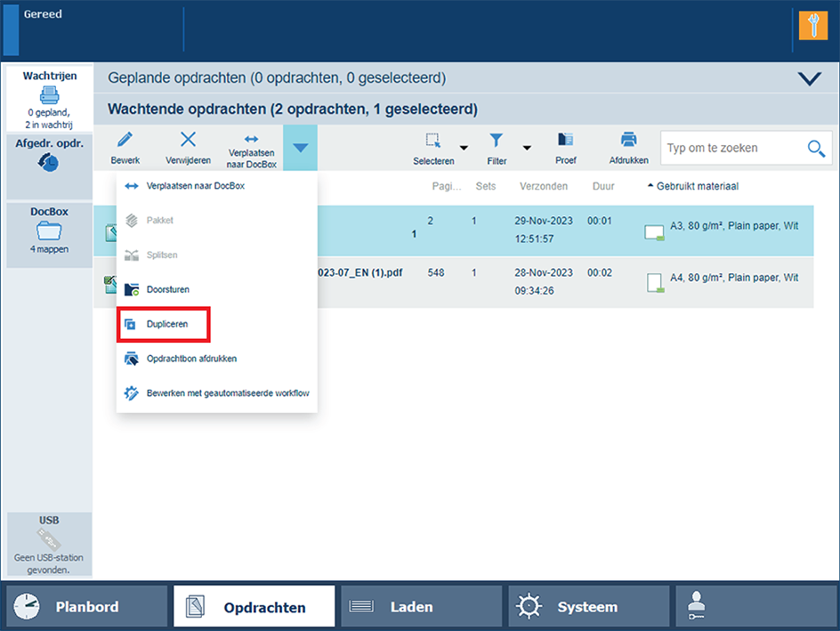
Task: Choose Opdrachtbon afdrukken menu entry
Action: tap(190, 359)
